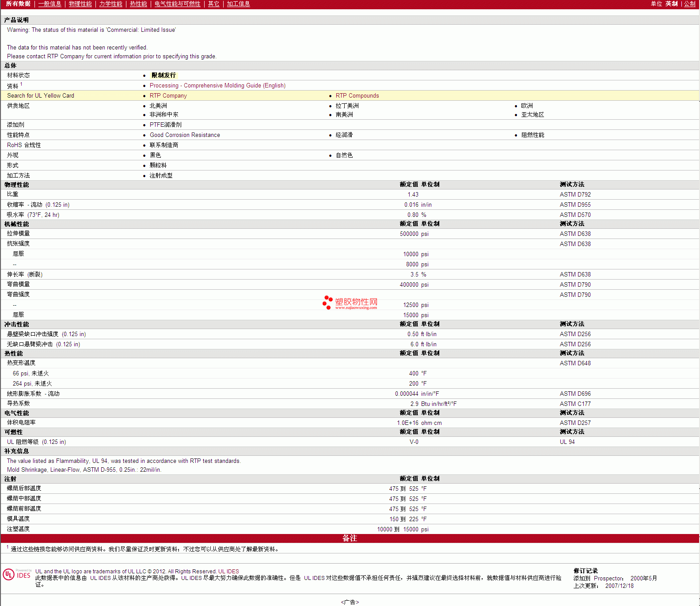The image size is (700, 606).
Task: Click the 1.0E+16 resistivity value
Action: click(x=407, y=423)
